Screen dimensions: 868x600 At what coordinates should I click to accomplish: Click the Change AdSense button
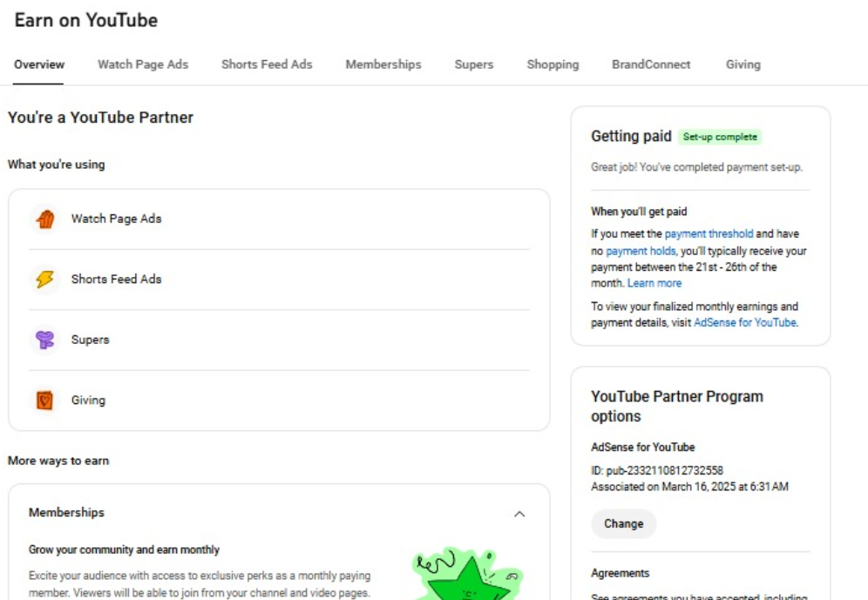[623, 523]
